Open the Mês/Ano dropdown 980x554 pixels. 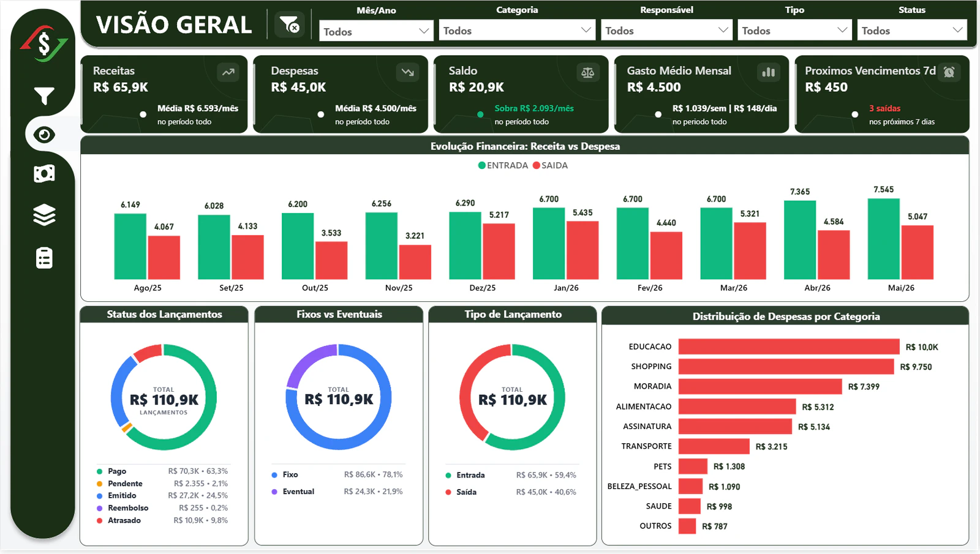coord(376,31)
